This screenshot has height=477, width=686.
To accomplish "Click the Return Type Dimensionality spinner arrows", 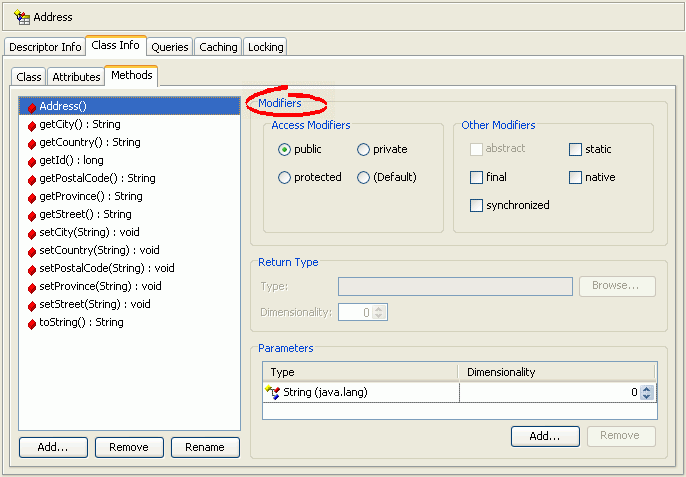I will (x=379, y=312).
